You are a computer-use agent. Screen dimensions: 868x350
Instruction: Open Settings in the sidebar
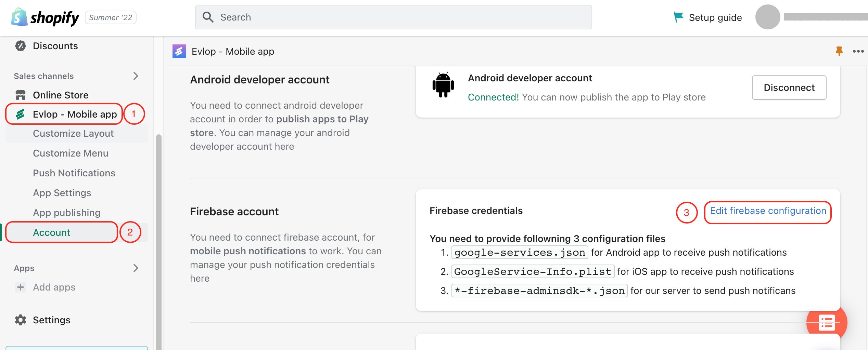pos(51,320)
